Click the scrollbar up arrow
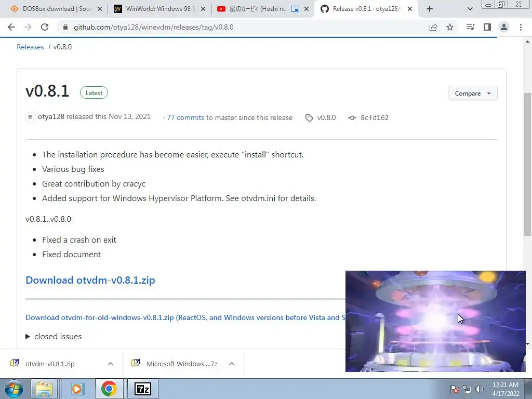 (x=527, y=42)
